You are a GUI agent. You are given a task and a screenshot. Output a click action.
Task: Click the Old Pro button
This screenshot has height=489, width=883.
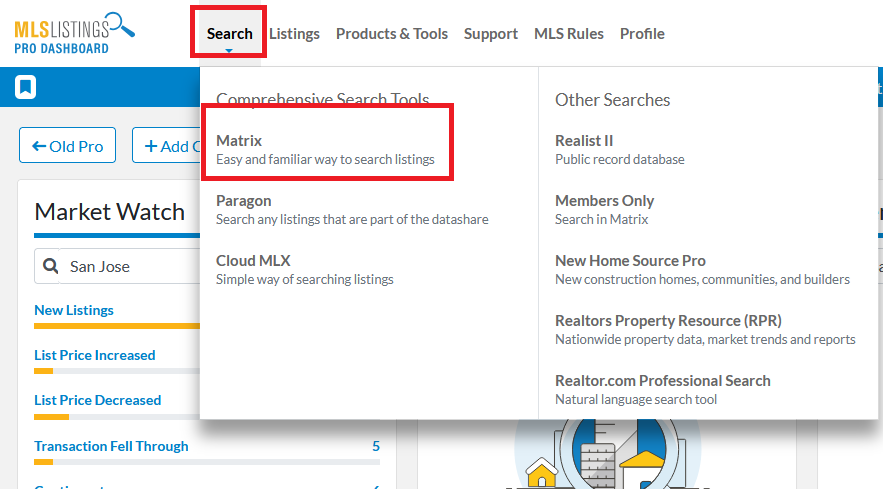(x=68, y=145)
